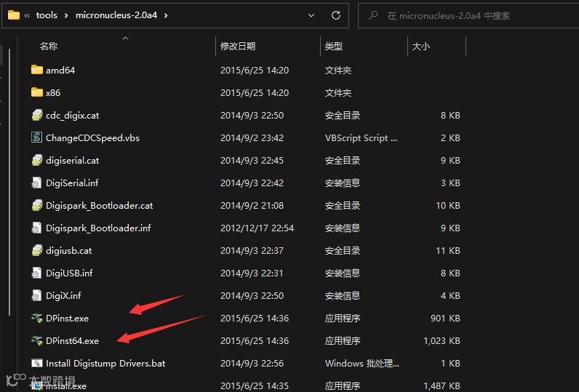The image size is (579, 392).
Task: Click the folder icon in address bar
Action: (14, 15)
